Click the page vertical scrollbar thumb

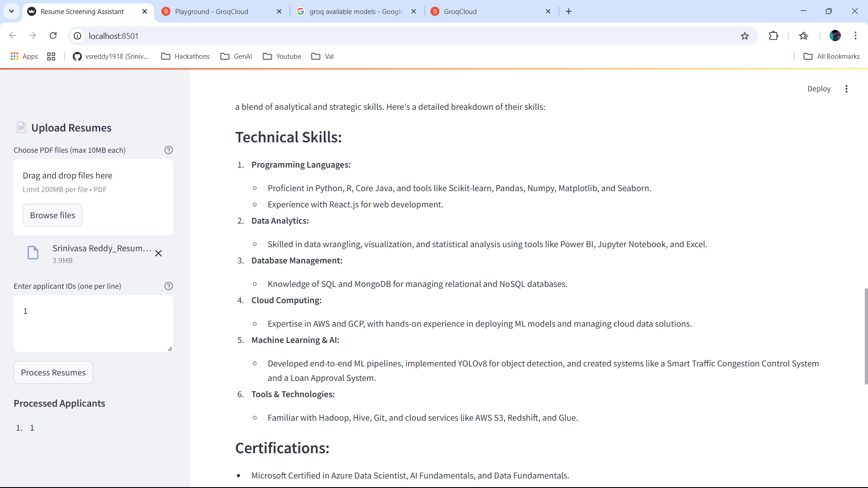866,337
